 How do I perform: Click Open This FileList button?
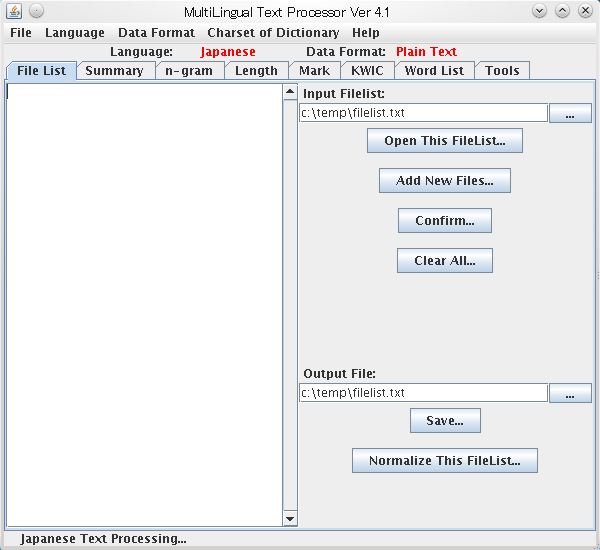[x=445, y=140]
